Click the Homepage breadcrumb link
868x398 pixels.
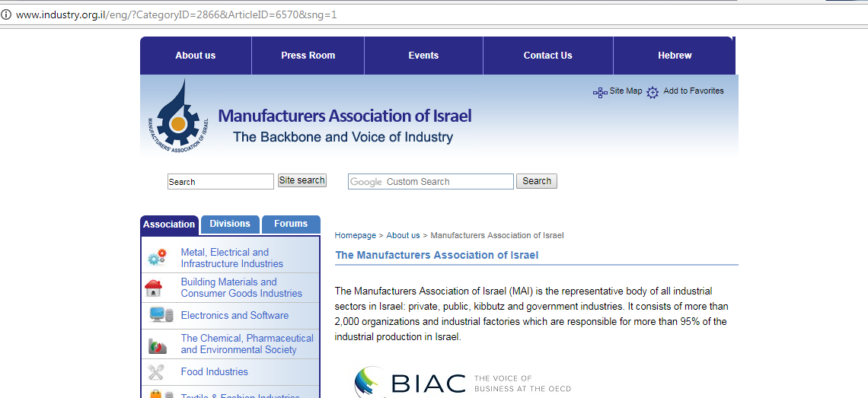[x=355, y=236]
